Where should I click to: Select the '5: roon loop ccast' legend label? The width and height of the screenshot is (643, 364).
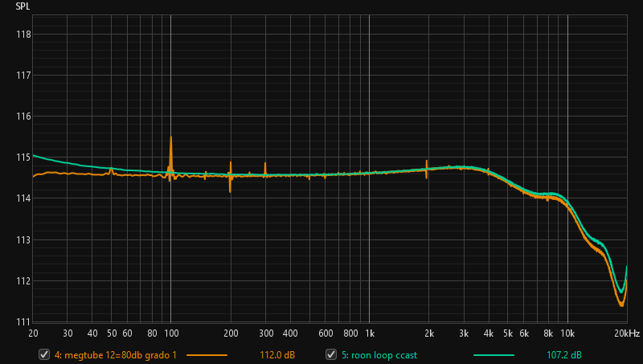pos(379,355)
